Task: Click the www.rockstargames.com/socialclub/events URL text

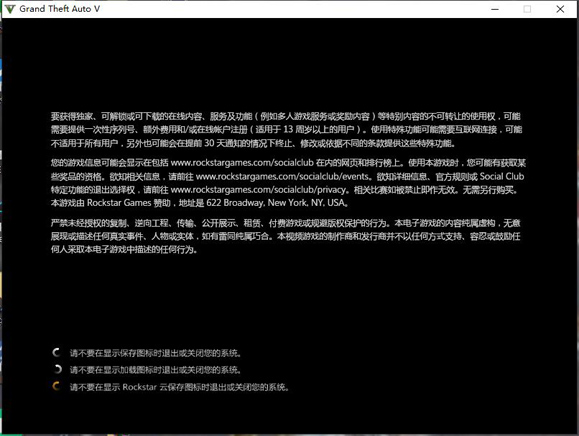Action: 282,176
